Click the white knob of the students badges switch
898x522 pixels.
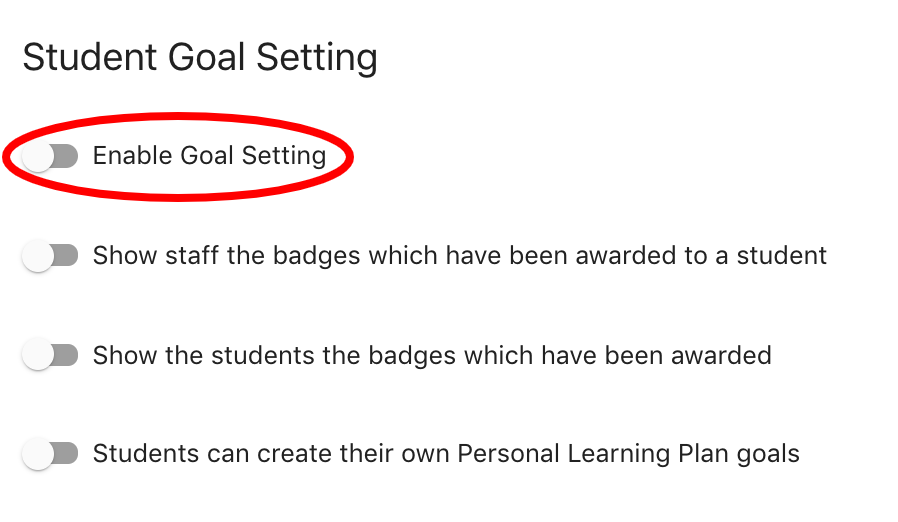pos(38,355)
